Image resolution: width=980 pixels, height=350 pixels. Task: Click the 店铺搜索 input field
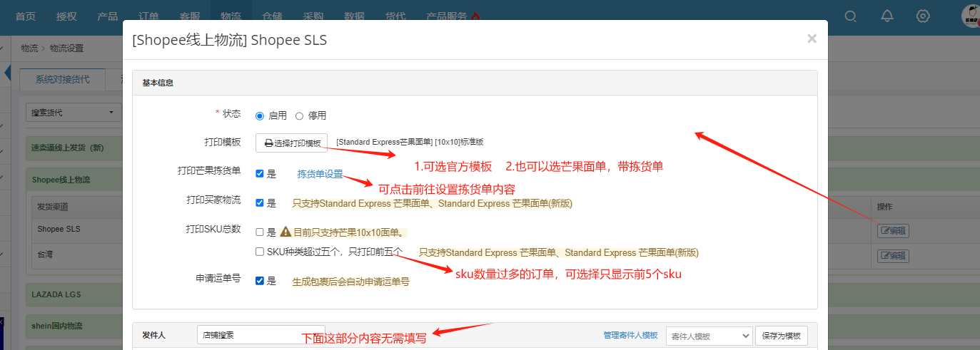(x=261, y=335)
